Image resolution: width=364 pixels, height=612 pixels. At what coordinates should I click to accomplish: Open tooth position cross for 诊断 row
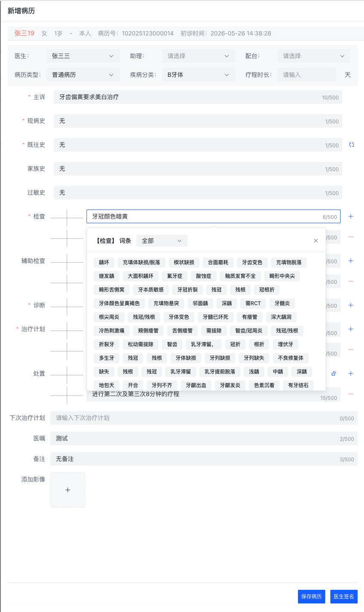coord(67,307)
